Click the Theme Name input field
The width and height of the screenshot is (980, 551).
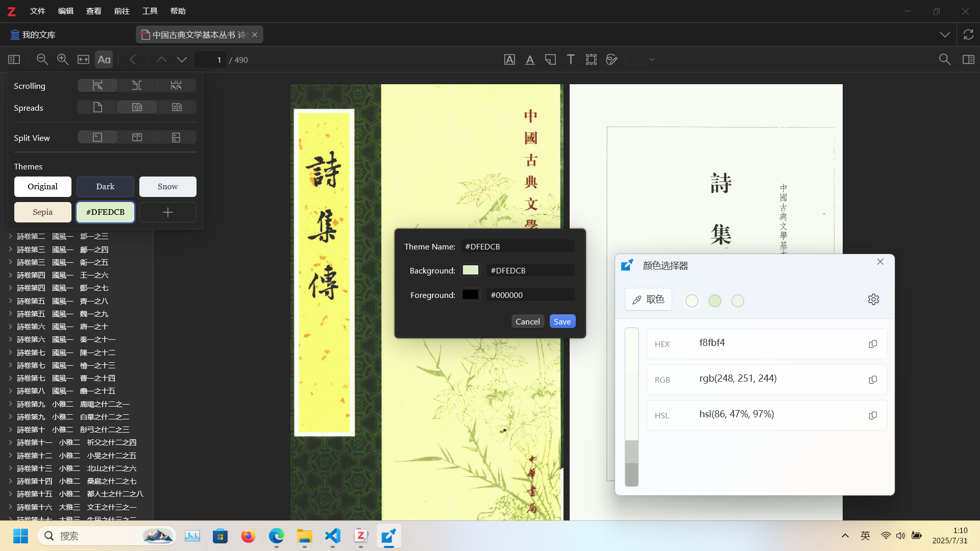(518, 246)
